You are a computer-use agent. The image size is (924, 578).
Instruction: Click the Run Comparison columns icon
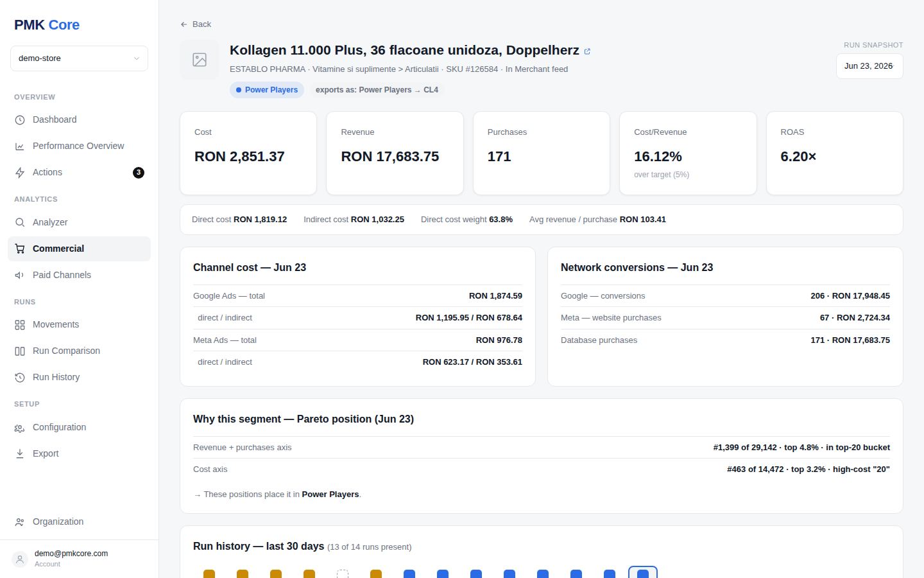[x=20, y=351]
